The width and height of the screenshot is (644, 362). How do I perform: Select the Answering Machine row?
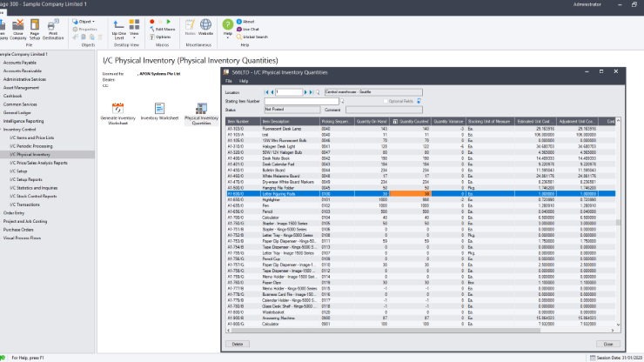[x=420, y=318]
